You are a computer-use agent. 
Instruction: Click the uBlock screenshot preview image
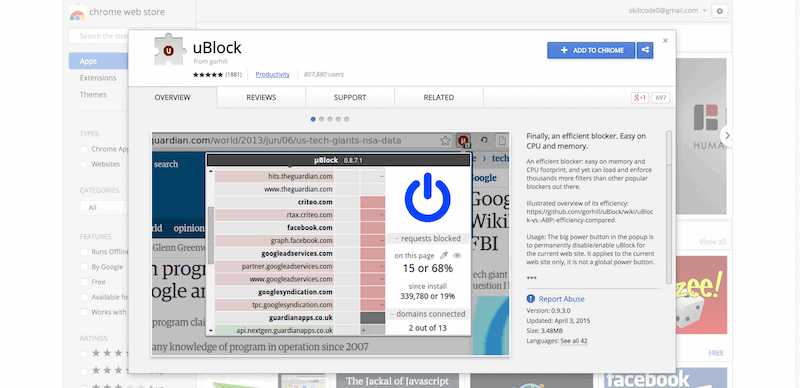[331, 244]
